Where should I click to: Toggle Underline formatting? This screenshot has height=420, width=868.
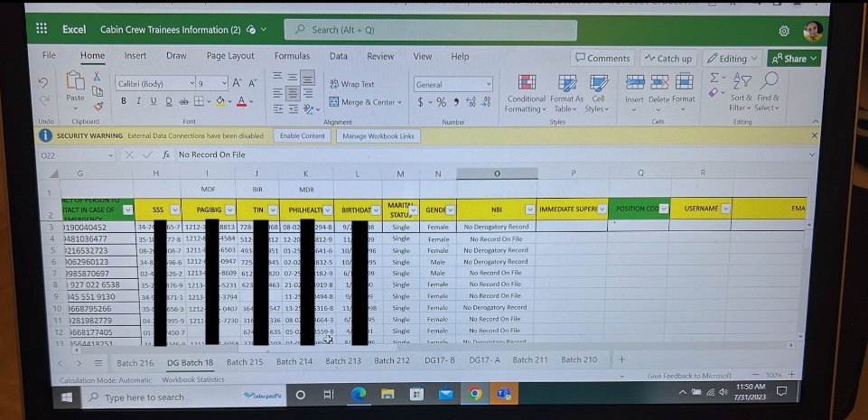tap(154, 101)
